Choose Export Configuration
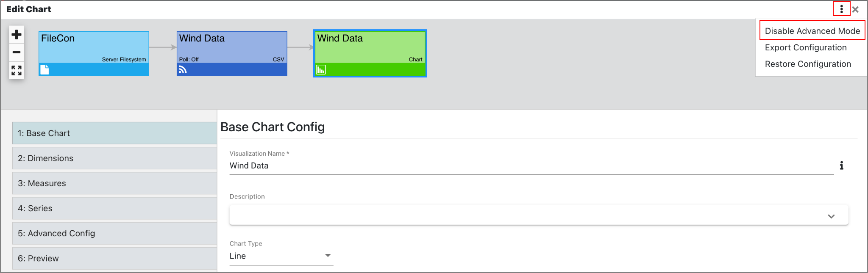Screen dimensions: 868x273 coord(805,47)
